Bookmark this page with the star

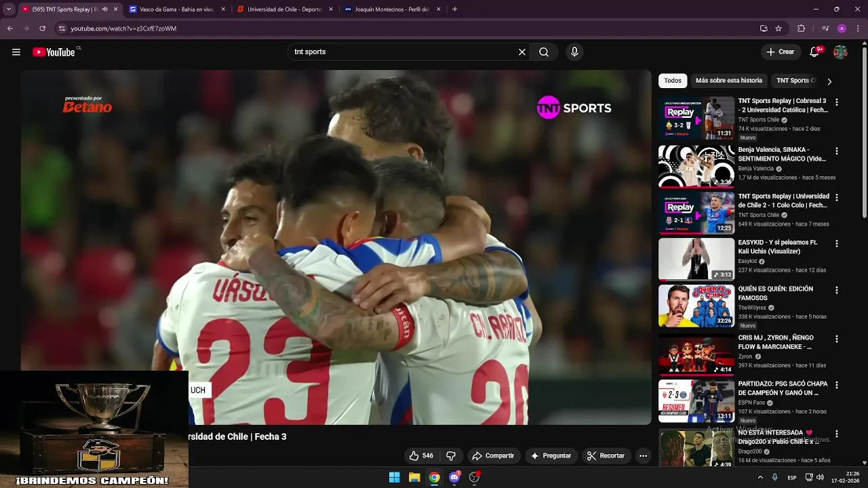click(x=778, y=28)
